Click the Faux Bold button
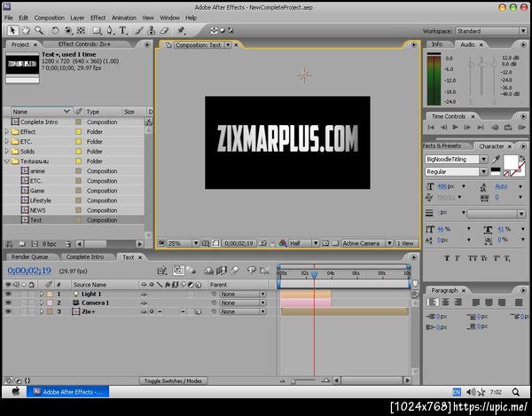 tap(447, 258)
